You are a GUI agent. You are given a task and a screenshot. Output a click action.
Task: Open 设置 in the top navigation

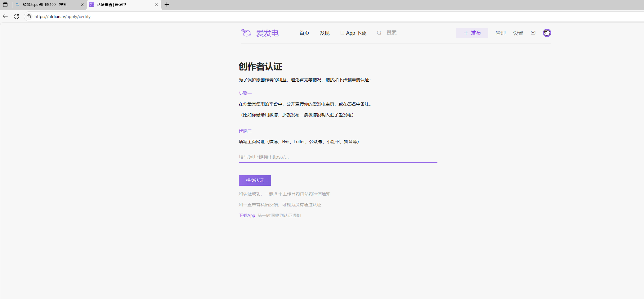click(x=518, y=33)
